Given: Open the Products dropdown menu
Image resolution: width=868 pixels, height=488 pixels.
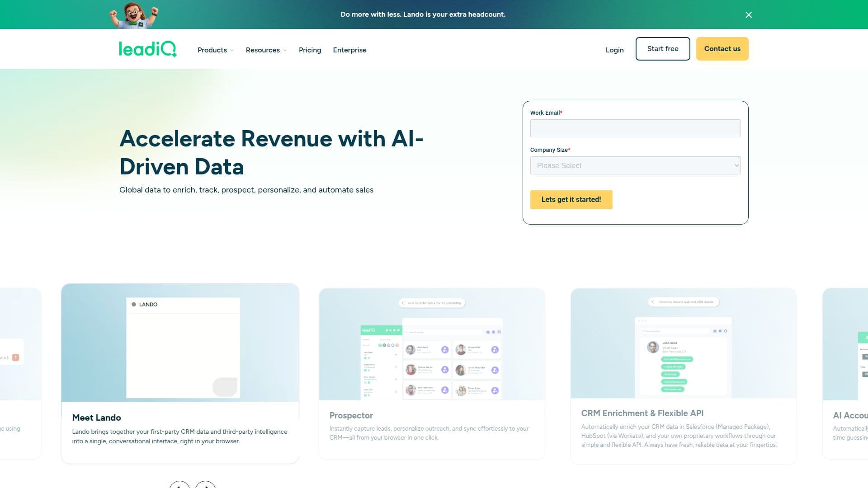Looking at the screenshot, I should tap(216, 50).
